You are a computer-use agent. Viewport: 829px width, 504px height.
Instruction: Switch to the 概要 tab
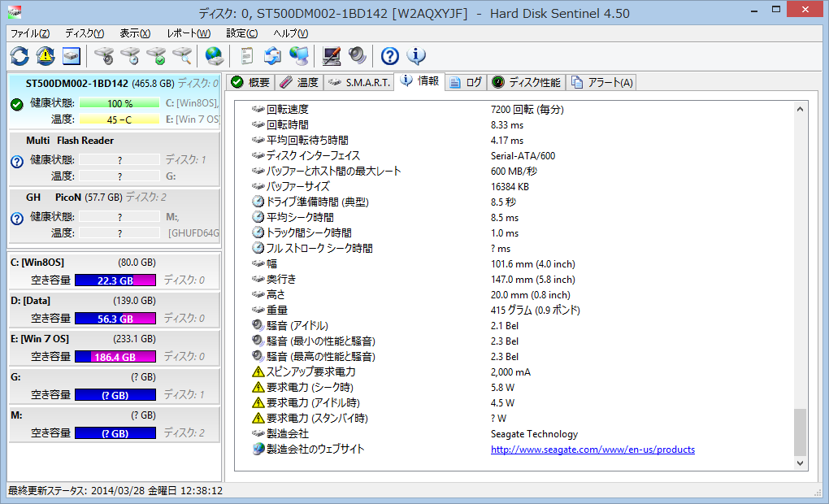click(251, 82)
